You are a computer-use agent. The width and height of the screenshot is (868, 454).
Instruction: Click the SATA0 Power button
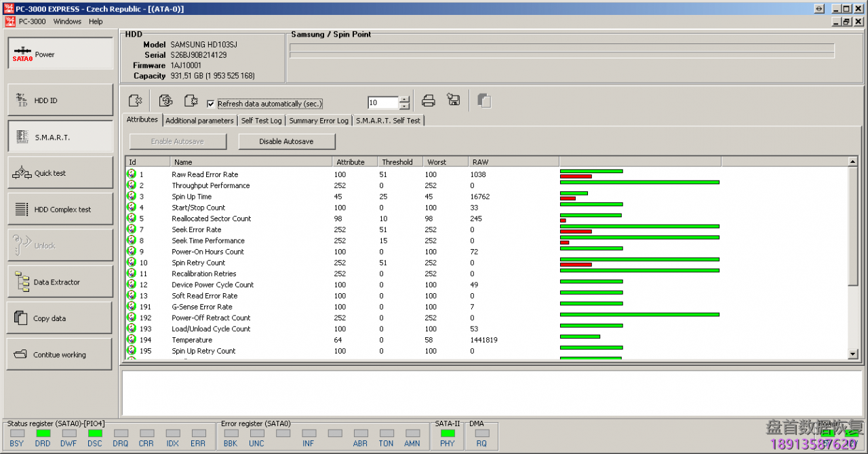coord(60,54)
